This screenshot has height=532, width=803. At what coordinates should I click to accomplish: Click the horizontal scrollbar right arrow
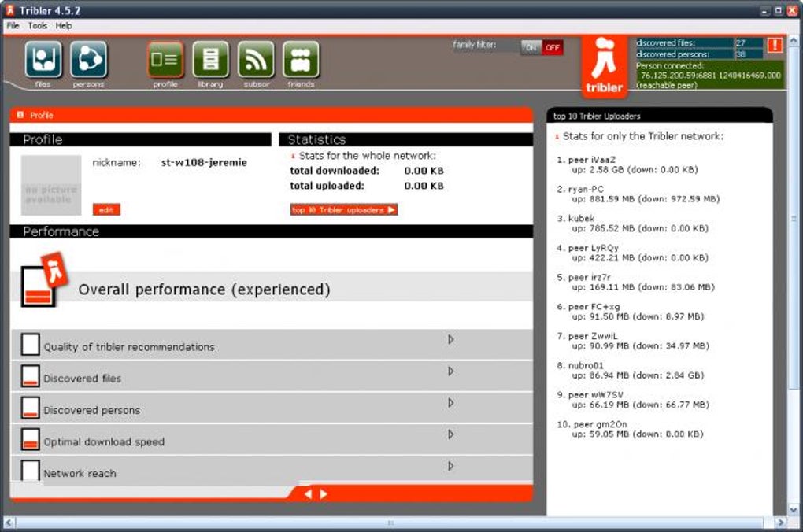[x=780, y=523]
